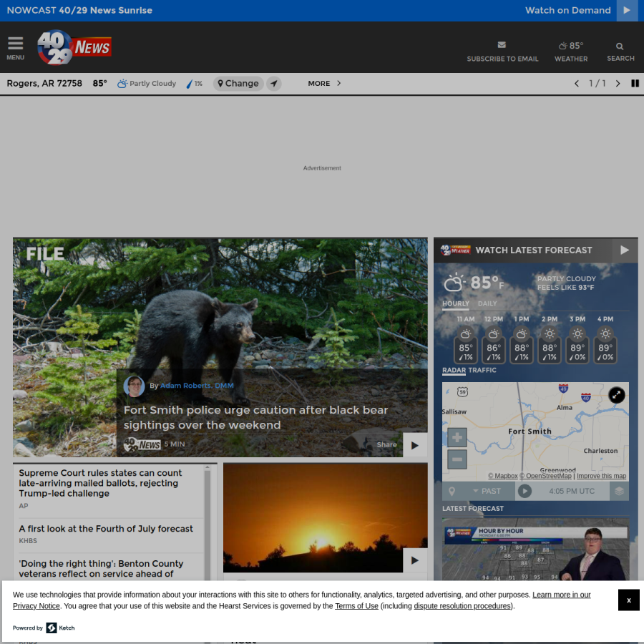
Task: Click the NOWCAST 40/29 News Sunrise banner
Action: pyautogui.click(x=79, y=10)
